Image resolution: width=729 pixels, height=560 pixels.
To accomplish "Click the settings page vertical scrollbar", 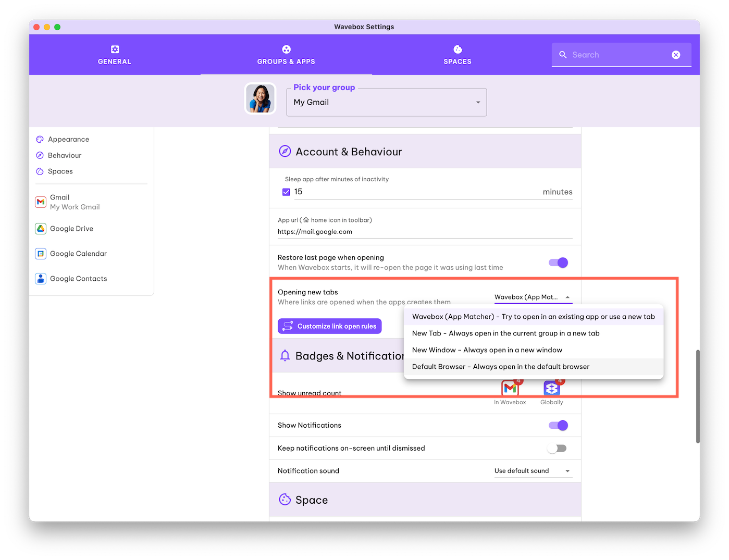I will coord(698,396).
